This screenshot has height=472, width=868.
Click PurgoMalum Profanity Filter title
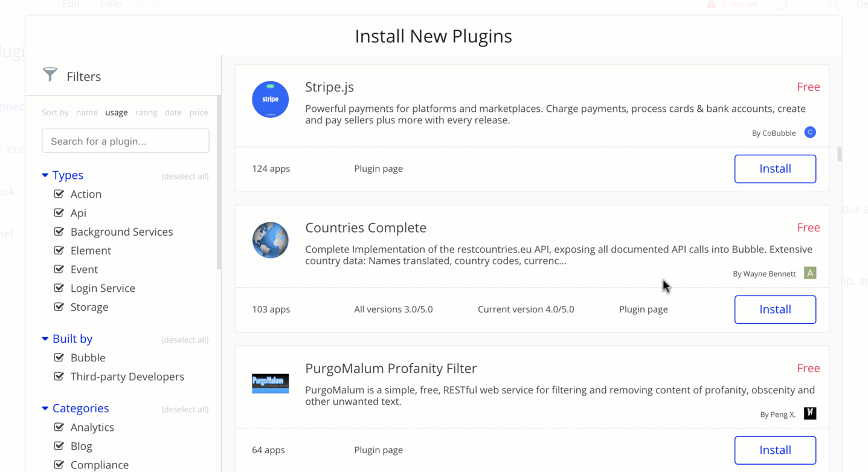pyautogui.click(x=391, y=369)
